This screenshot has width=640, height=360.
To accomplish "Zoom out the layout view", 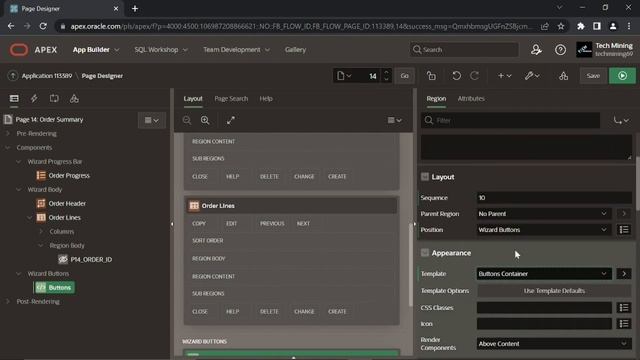I will click(x=187, y=120).
